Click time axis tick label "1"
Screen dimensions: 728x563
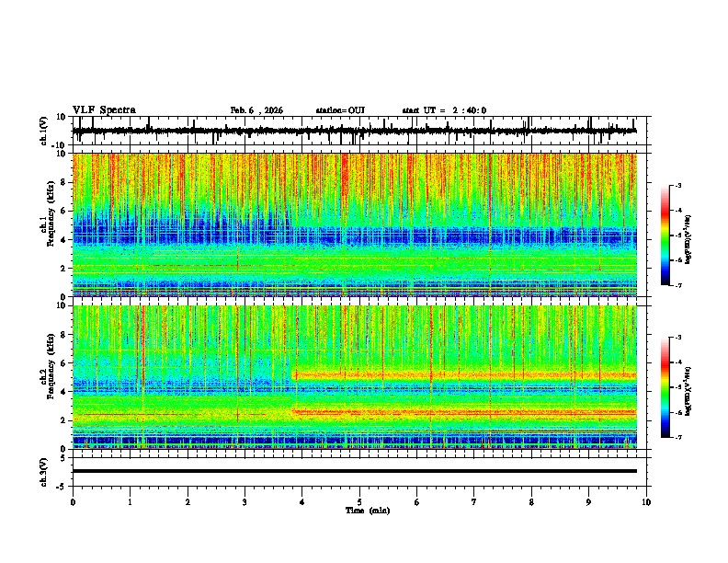(x=130, y=502)
